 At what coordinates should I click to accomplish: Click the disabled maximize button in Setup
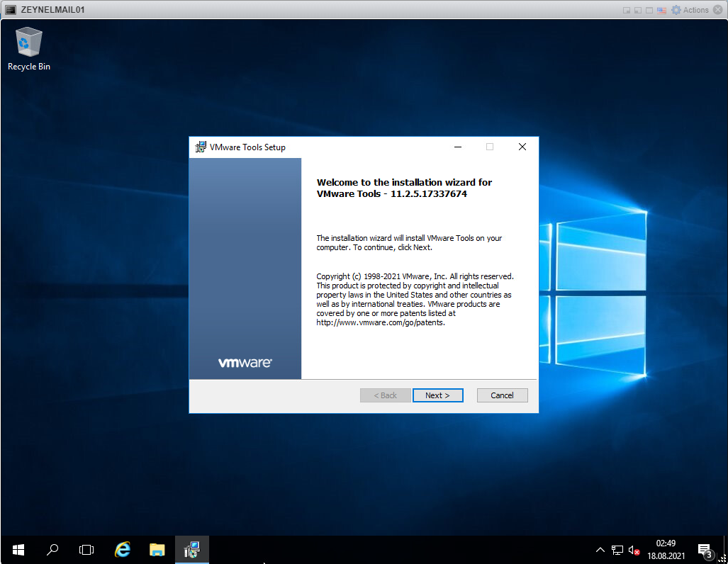click(490, 147)
